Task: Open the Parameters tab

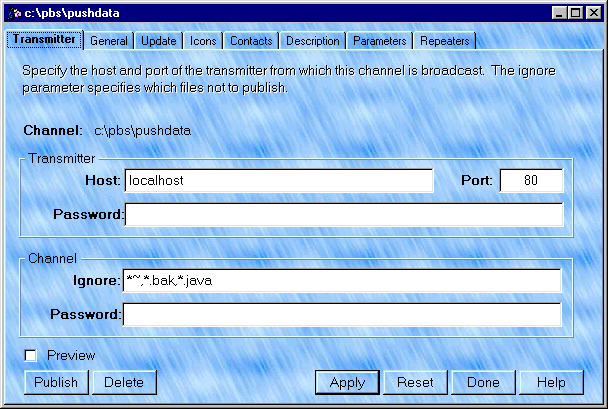Action: coord(379,41)
